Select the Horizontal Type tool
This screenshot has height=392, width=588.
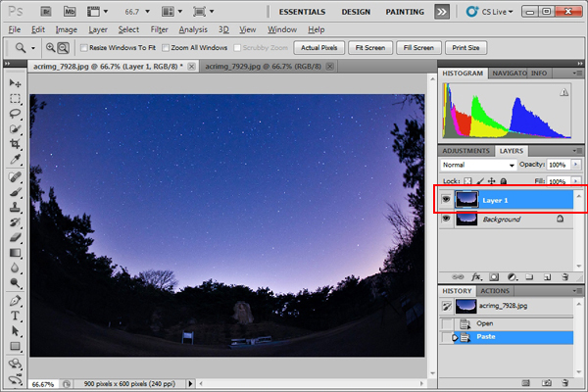[15, 316]
